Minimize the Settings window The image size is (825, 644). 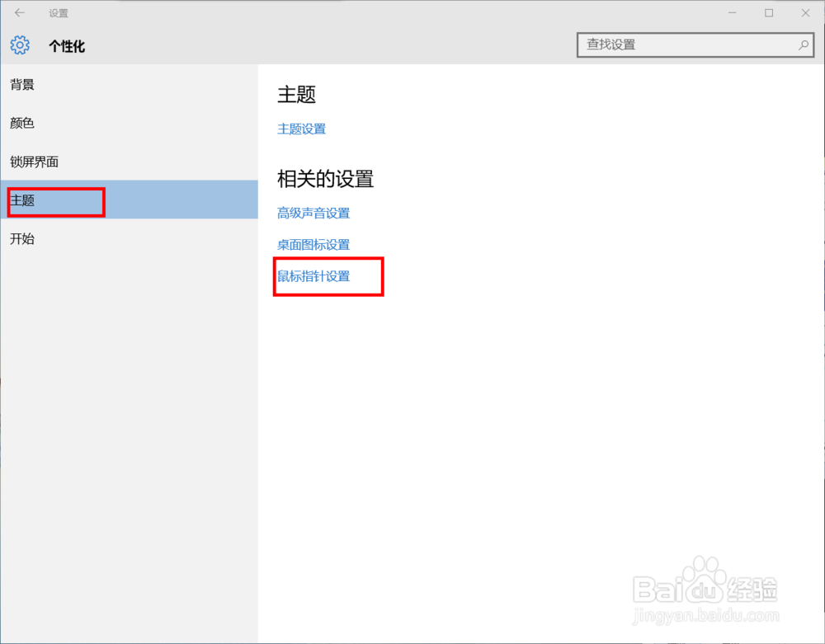tap(731, 12)
